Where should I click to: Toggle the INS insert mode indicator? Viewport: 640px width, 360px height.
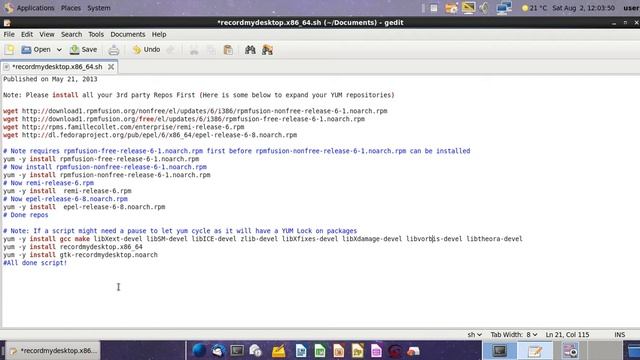coord(620,335)
